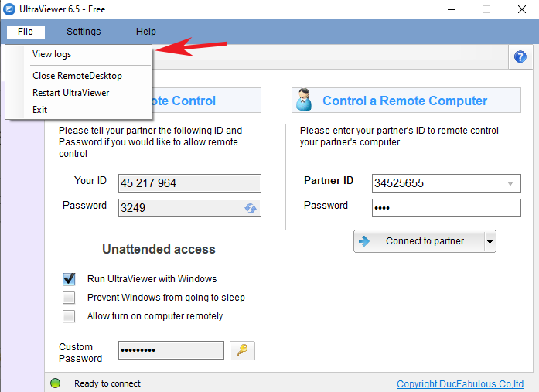Refresh the password with the blue arrows icon
The image size is (539, 392).
251,208
